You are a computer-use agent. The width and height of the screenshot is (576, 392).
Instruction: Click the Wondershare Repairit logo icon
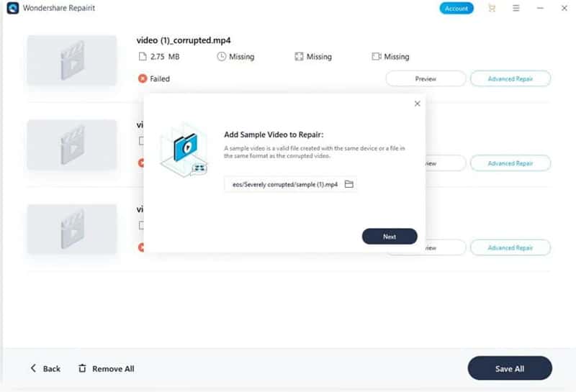tap(12, 8)
